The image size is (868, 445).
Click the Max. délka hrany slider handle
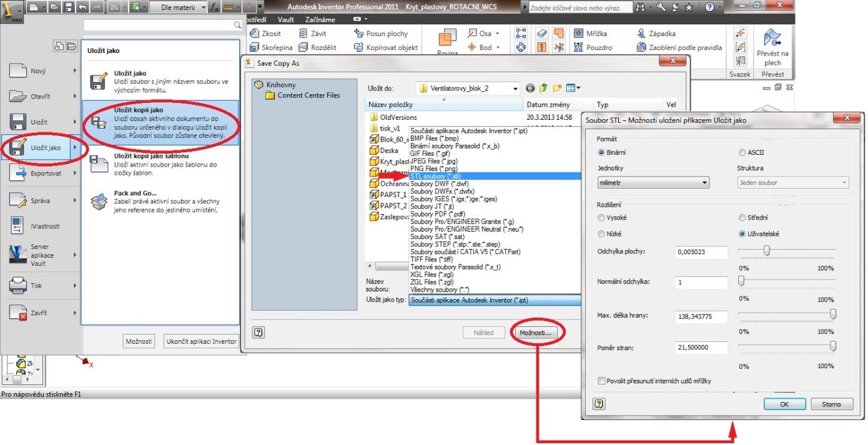click(832, 314)
